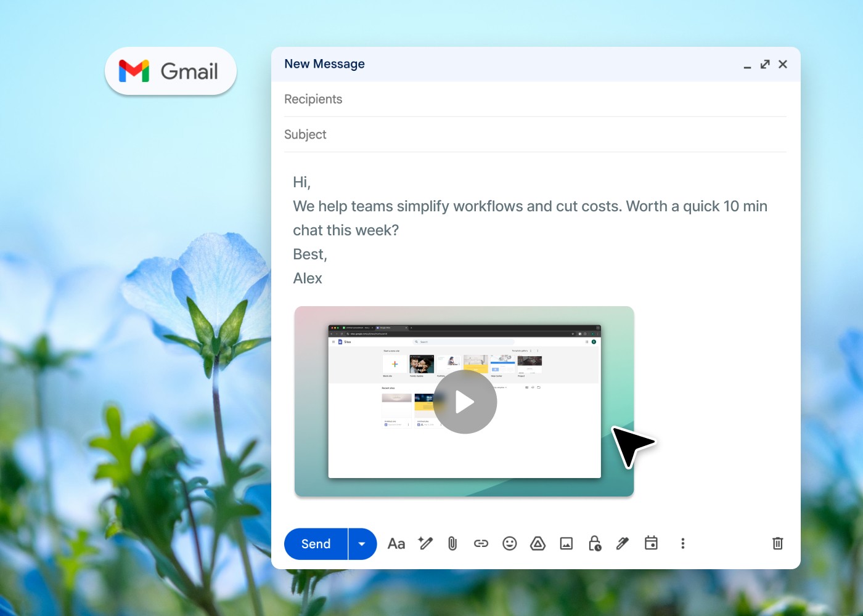Open the emoji picker smiley icon
Image resolution: width=863 pixels, height=616 pixels.
pos(510,543)
